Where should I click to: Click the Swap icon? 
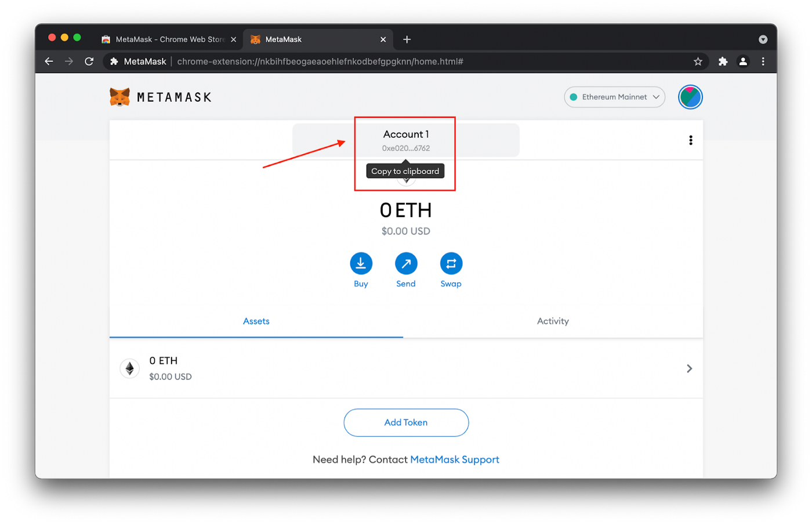pyautogui.click(x=451, y=264)
